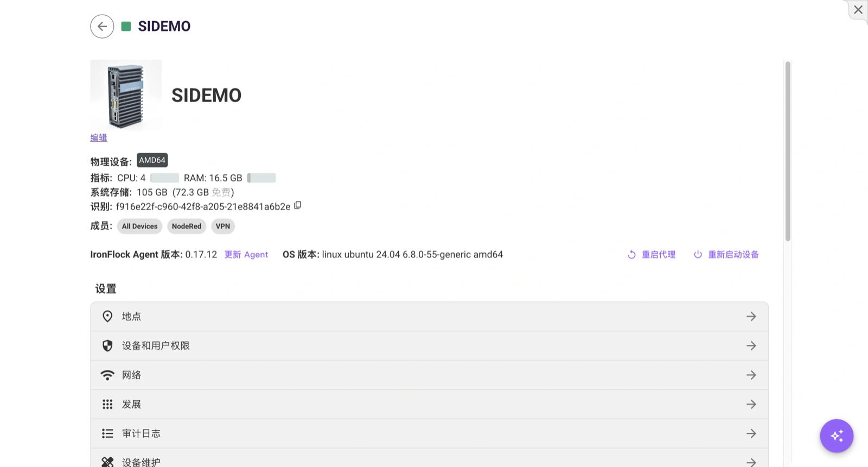
Task: Click the restart agent circular arrow icon
Action: click(631, 255)
